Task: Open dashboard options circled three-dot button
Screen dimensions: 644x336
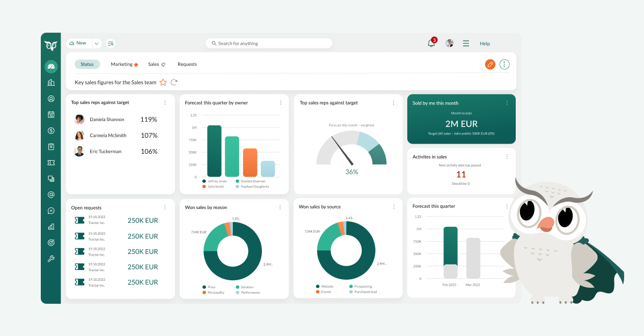Action: point(504,64)
